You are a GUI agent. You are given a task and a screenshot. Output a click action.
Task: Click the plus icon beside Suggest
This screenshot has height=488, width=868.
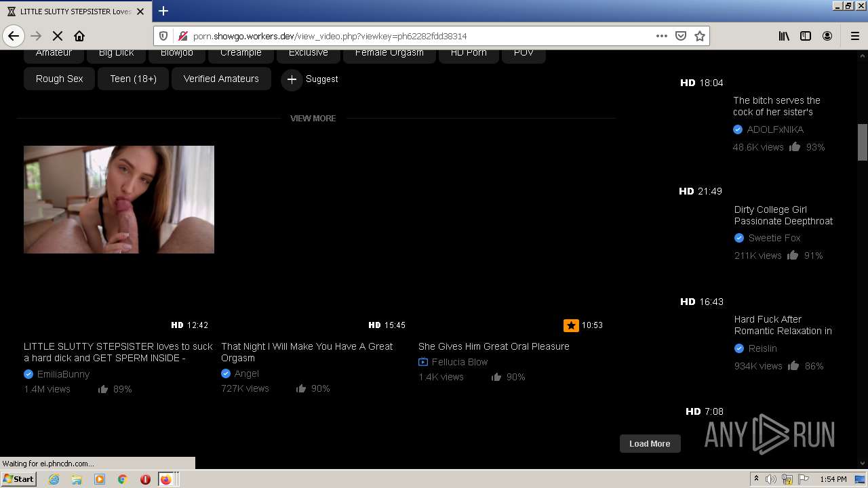(x=292, y=79)
